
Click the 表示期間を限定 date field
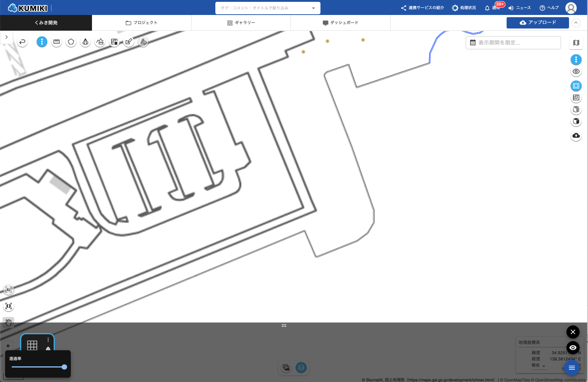click(513, 43)
